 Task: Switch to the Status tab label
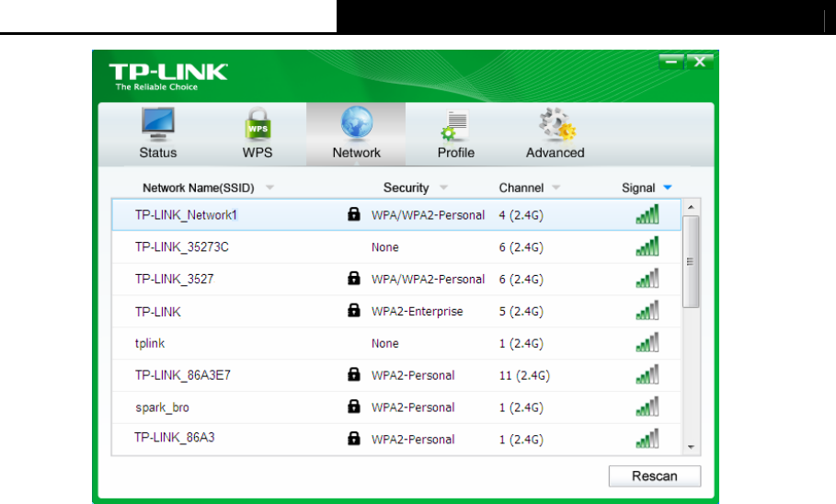pos(158,153)
